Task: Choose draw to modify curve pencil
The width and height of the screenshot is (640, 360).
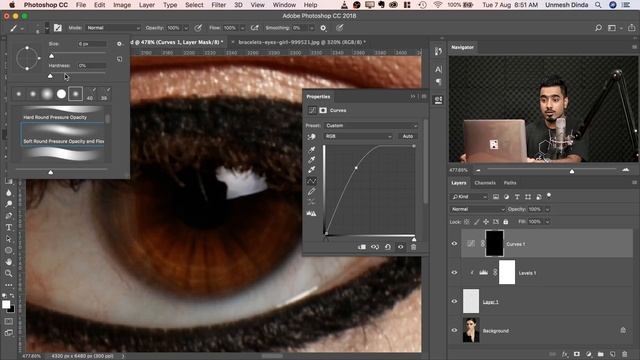Action: [x=311, y=191]
